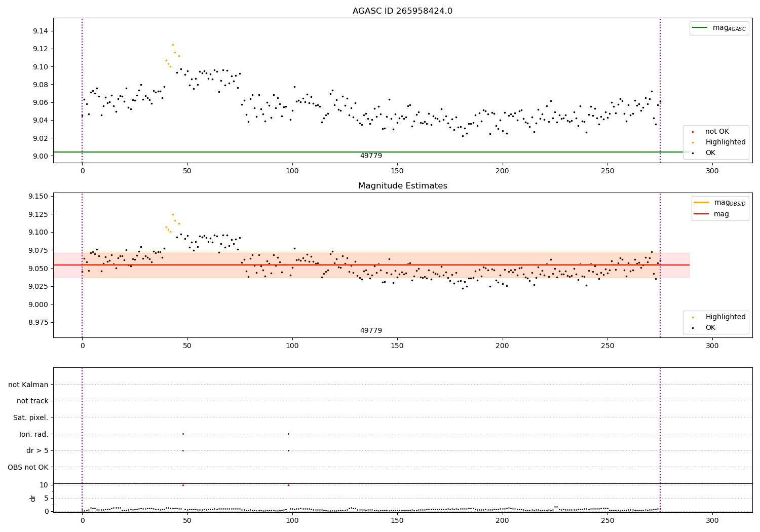Click the red mag horizontal line
Image resolution: width=760 pixels, height=532 pixels.
[371, 265]
